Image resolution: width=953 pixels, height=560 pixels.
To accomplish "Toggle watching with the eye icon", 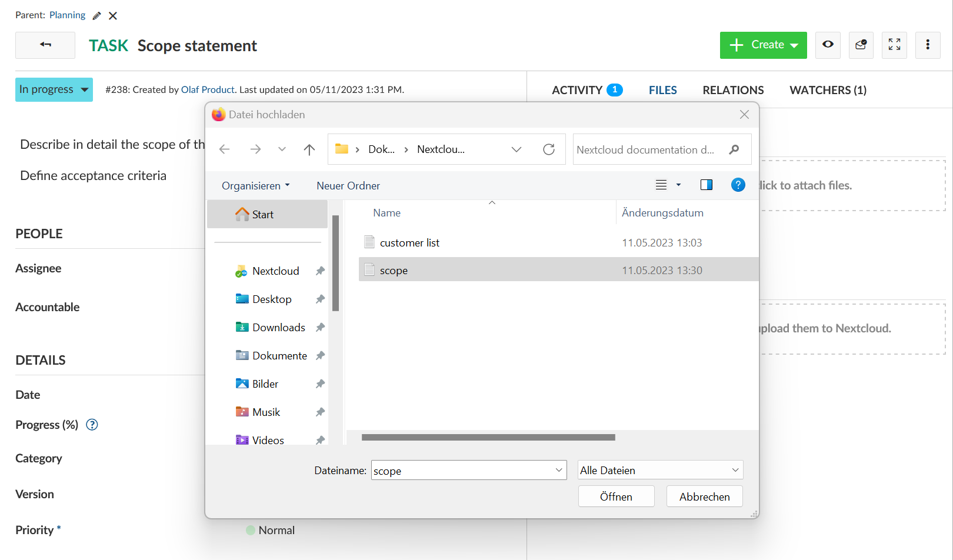I will point(828,45).
